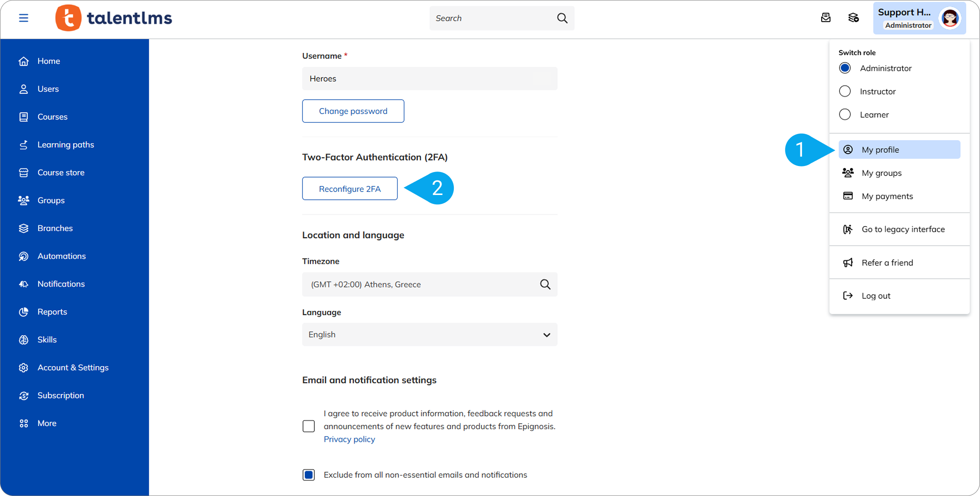
Task: Open the messages inbox icon
Action: click(x=825, y=17)
